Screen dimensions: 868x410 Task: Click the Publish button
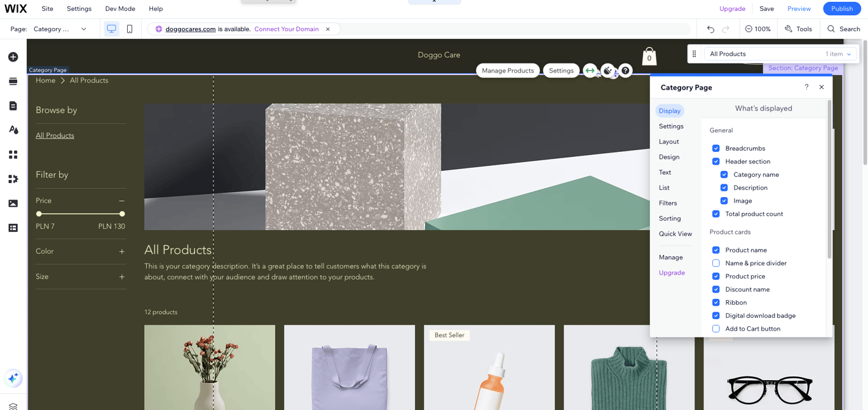pyautogui.click(x=841, y=8)
